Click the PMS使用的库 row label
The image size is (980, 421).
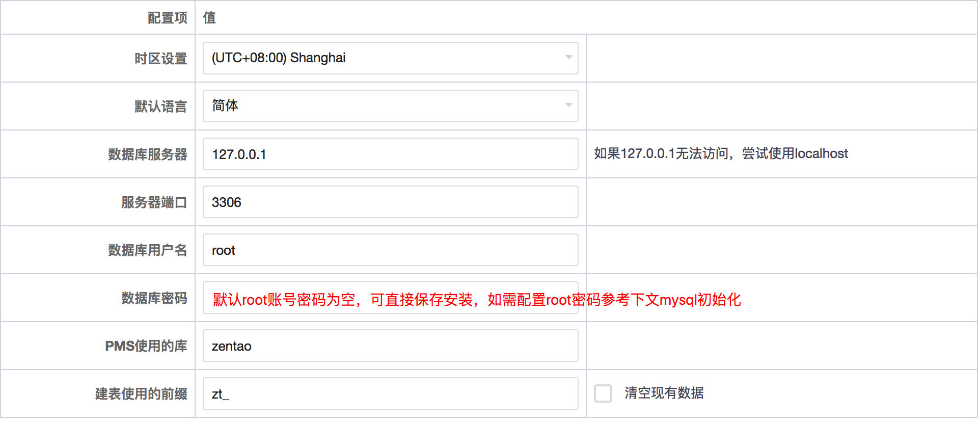pyautogui.click(x=146, y=346)
